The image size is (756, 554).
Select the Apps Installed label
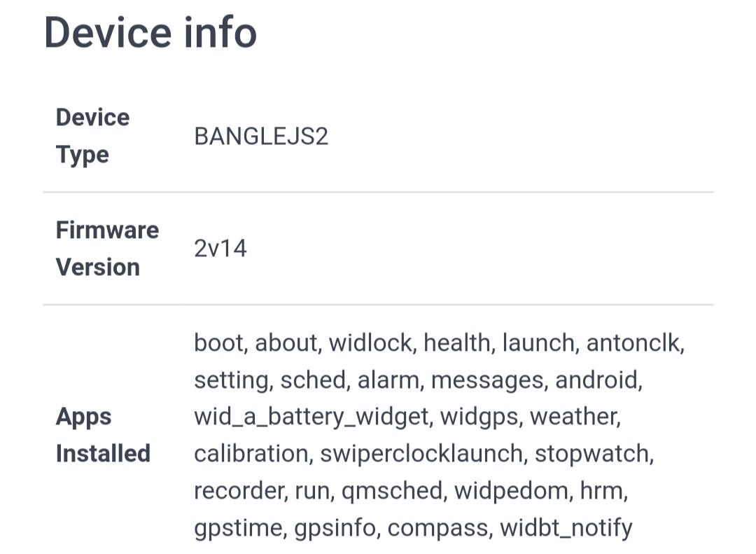103,435
